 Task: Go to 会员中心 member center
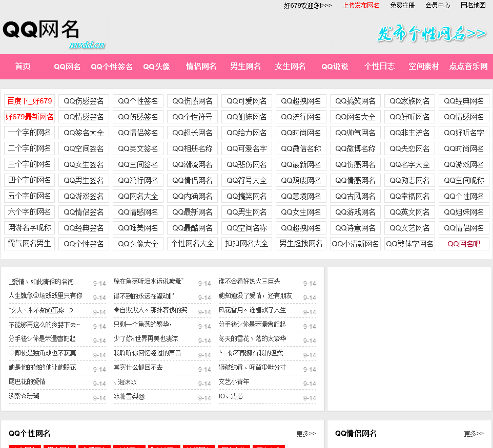pos(438,5)
